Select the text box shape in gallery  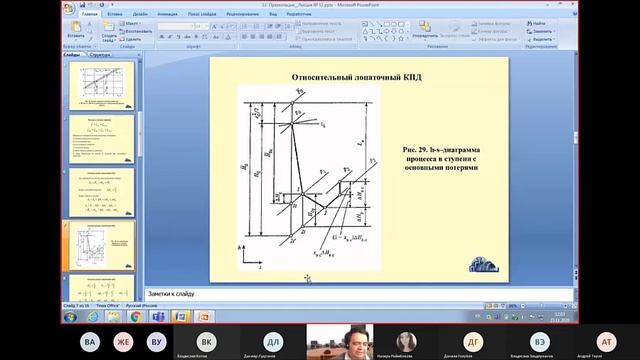point(365,24)
